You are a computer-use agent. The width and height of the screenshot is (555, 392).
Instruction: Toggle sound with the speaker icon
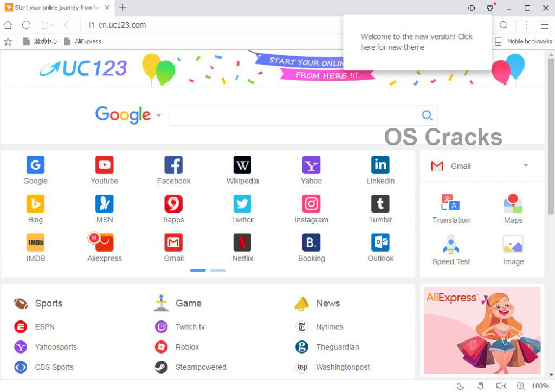501,385
